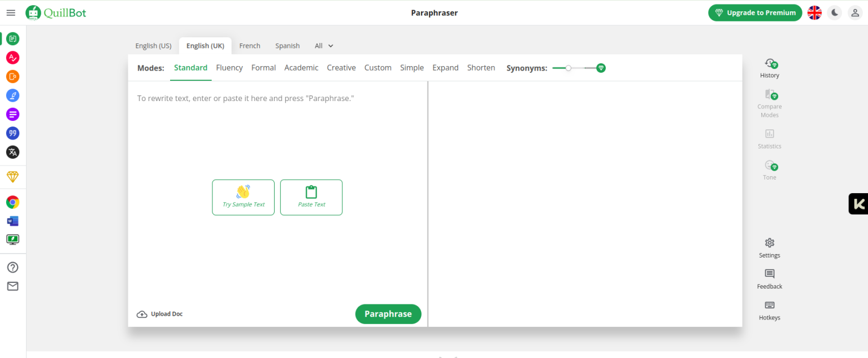868x358 pixels.
Task: Open History panel on the right
Action: (769, 68)
